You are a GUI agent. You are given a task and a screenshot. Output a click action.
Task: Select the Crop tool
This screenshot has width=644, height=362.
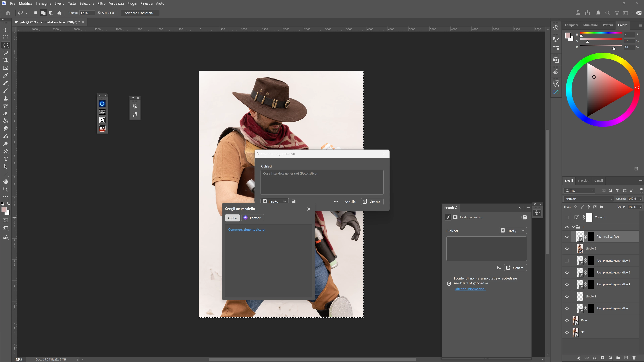click(x=6, y=60)
